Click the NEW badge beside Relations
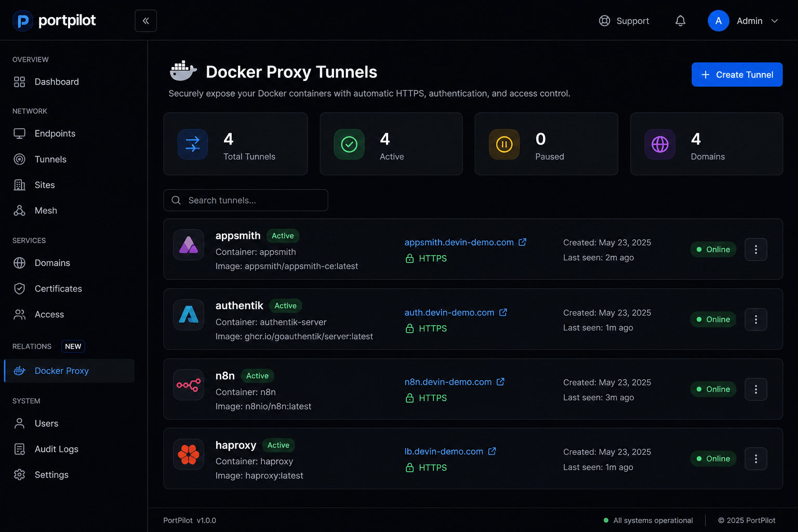This screenshot has height=532, width=798. (x=73, y=347)
